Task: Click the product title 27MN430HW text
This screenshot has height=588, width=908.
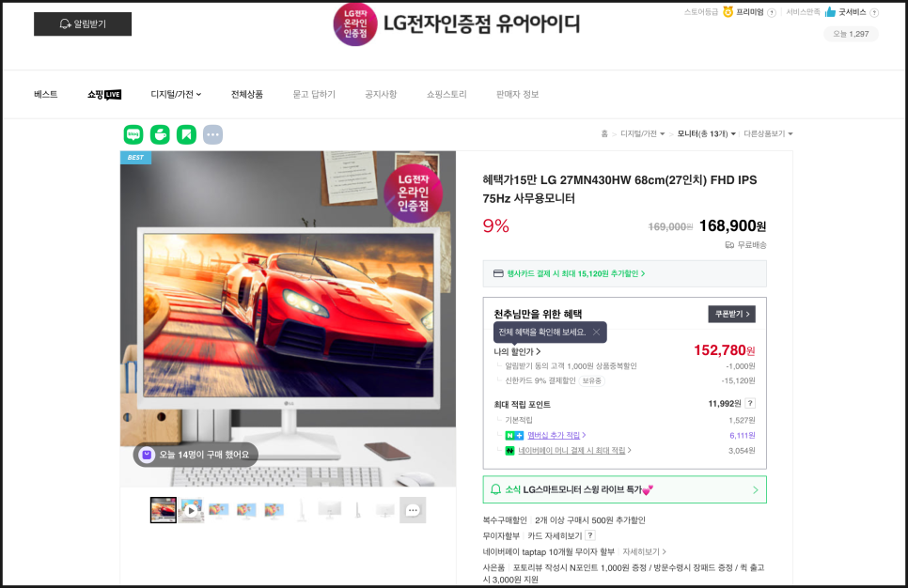Action: 597,180
